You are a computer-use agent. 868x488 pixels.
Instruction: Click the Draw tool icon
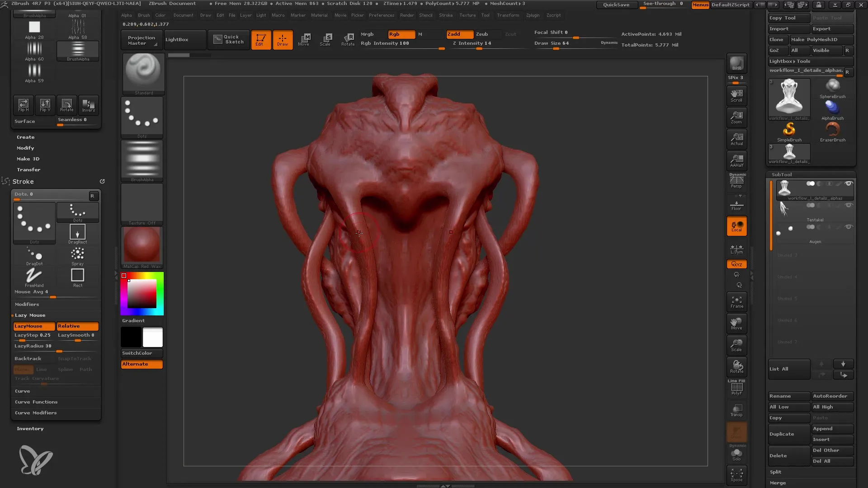(x=282, y=39)
